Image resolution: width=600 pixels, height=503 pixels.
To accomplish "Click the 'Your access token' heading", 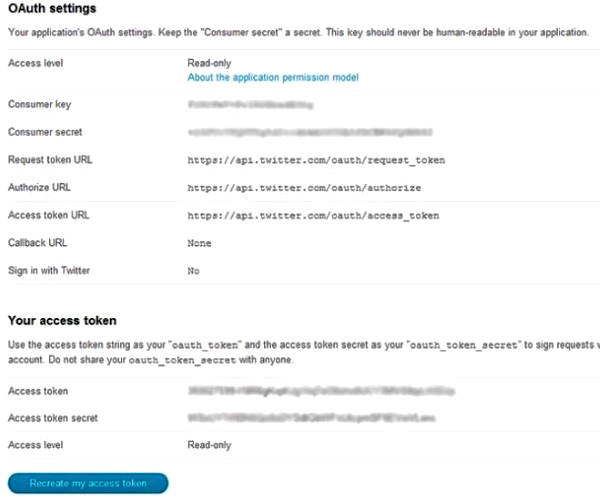I will 62,321.
